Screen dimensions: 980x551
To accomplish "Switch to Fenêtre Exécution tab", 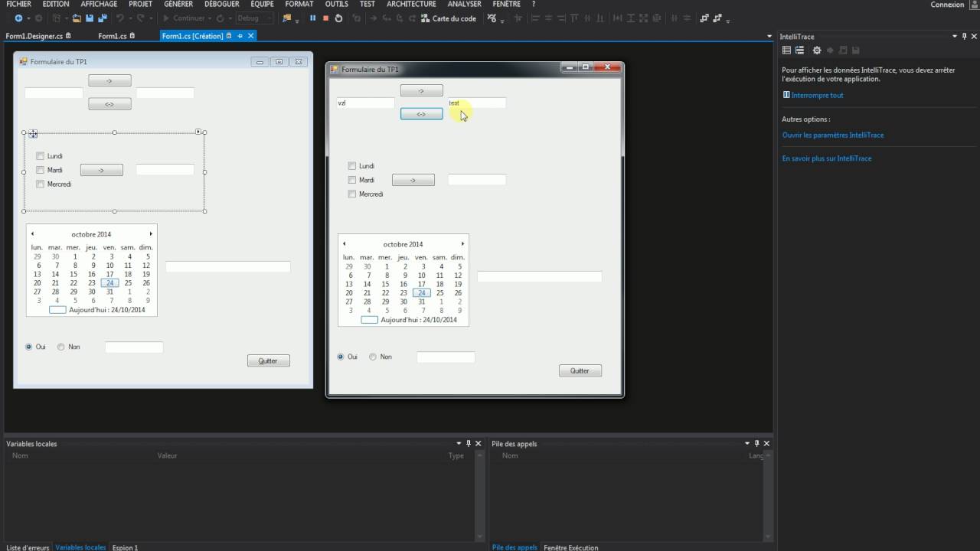I will pyautogui.click(x=571, y=547).
